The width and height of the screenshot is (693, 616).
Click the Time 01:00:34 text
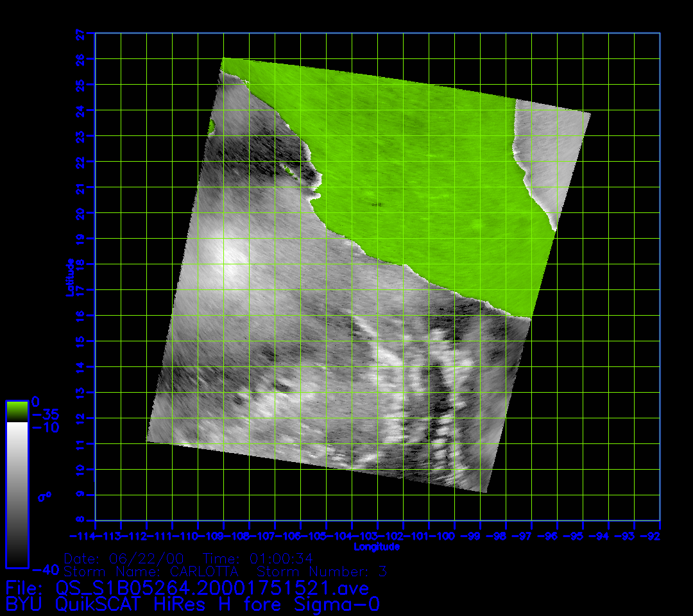tap(257, 558)
